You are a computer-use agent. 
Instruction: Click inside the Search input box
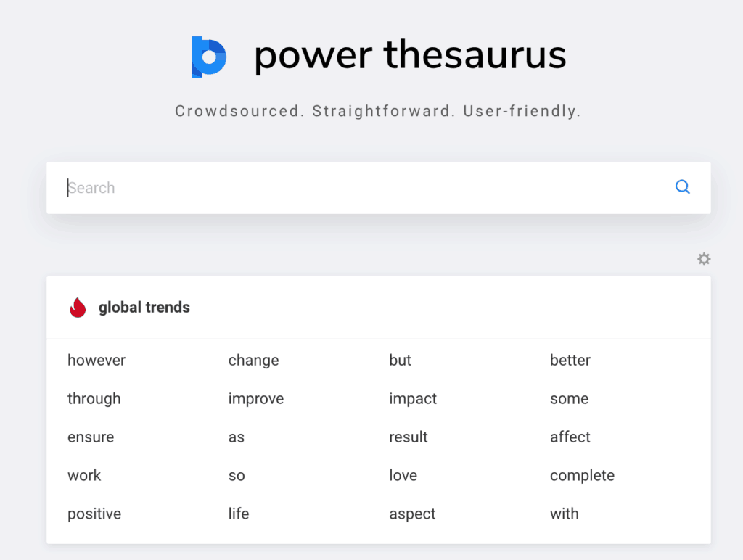coord(290,187)
